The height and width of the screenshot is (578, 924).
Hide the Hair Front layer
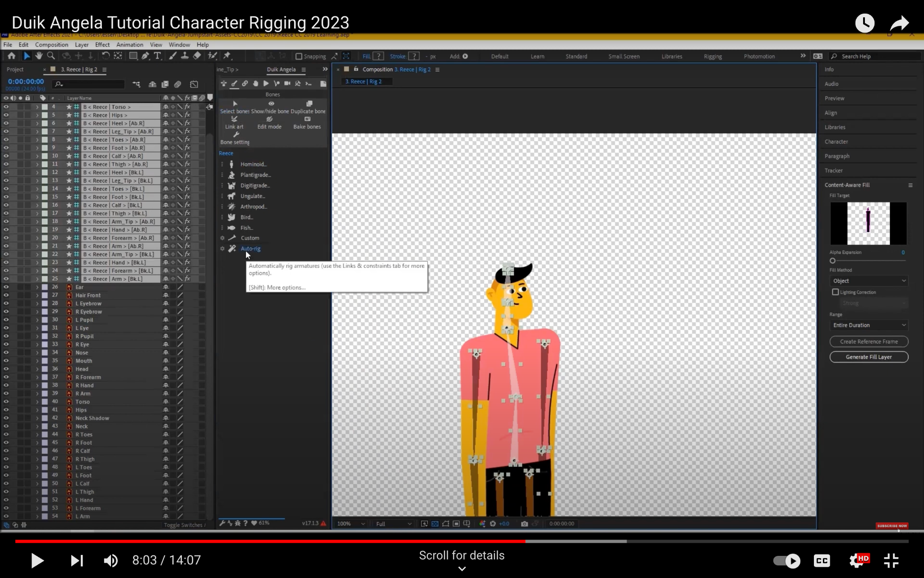pyautogui.click(x=6, y=295)
